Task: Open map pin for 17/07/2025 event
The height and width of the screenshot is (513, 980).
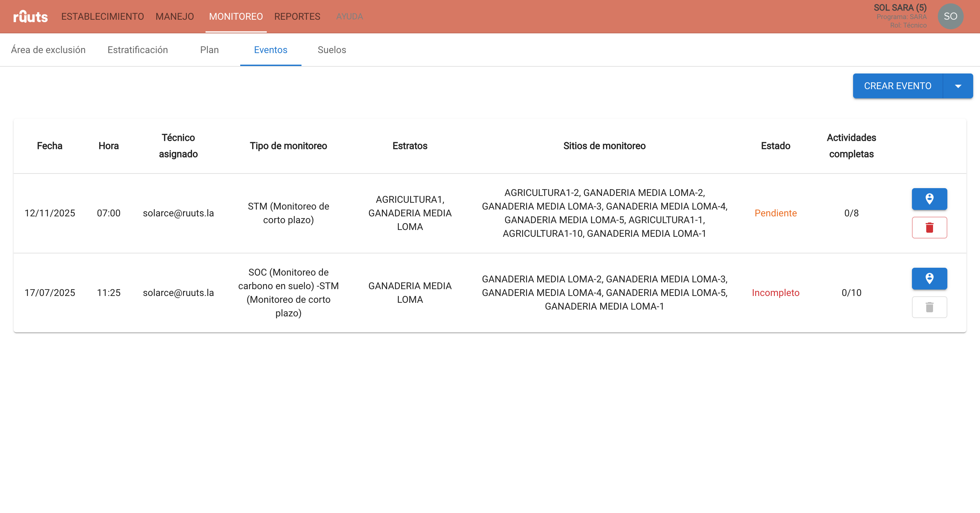Action: pyautogui.click(x=929, y=279)
